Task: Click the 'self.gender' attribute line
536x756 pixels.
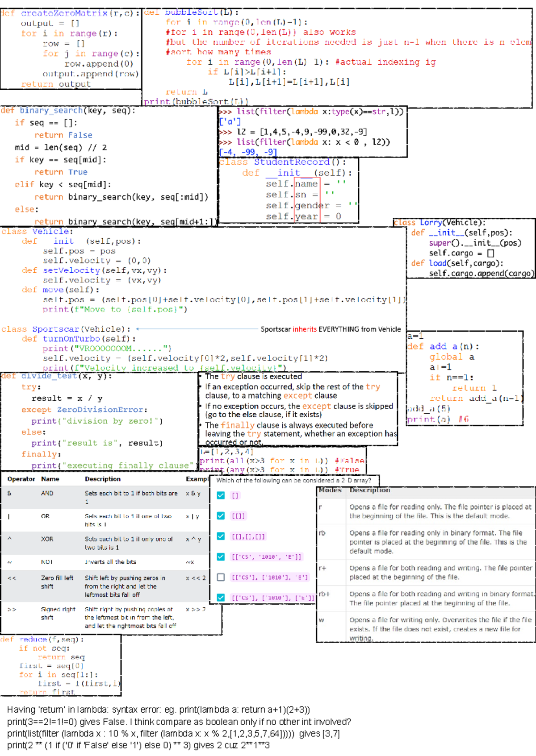Action: pos(312,205)
